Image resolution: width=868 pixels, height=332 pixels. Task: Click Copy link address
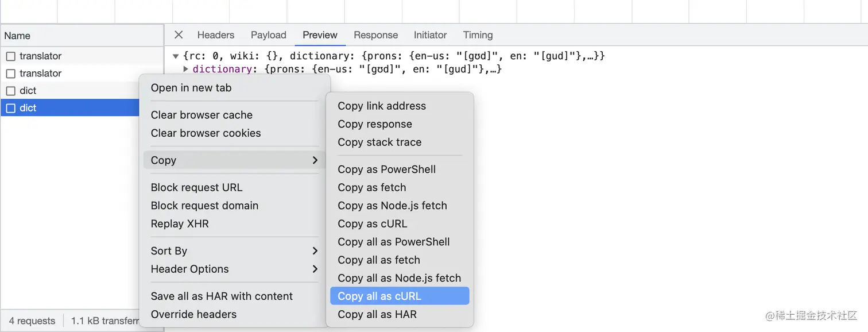(x=382, y=106)
